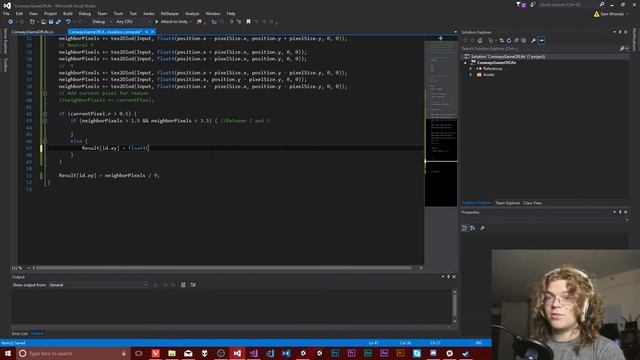Screen dimensions: 640x360
Task: Click inside Search Solution Explorer field
Action: click(539, 49)
